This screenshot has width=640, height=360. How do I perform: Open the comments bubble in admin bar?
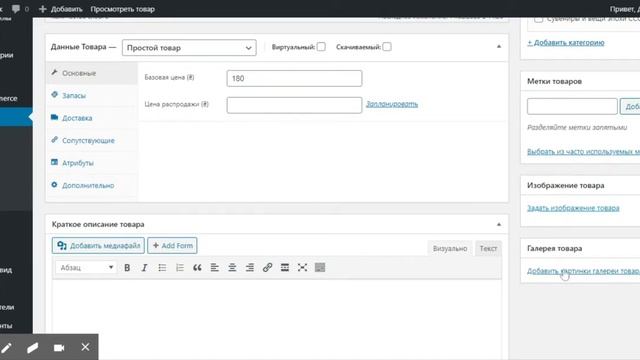pyautogui.click(x=16, y=9)
